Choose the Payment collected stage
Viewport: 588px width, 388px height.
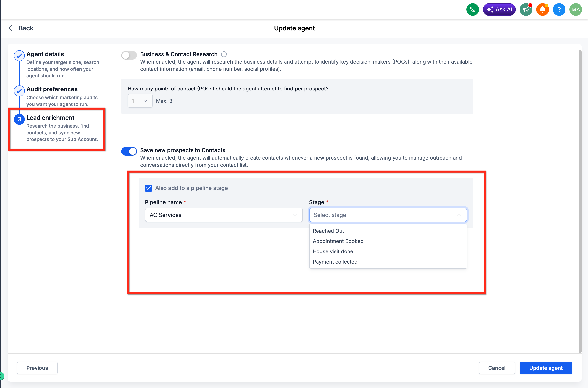point(388,262)
